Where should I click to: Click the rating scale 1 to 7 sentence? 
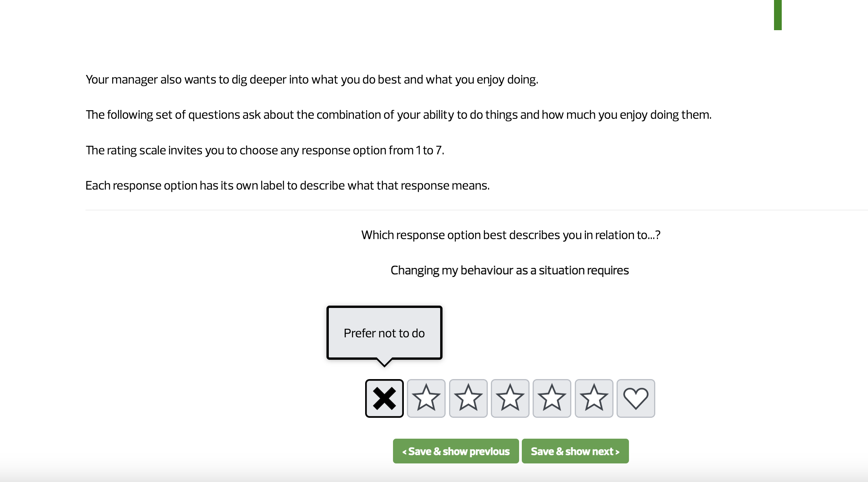265,150
